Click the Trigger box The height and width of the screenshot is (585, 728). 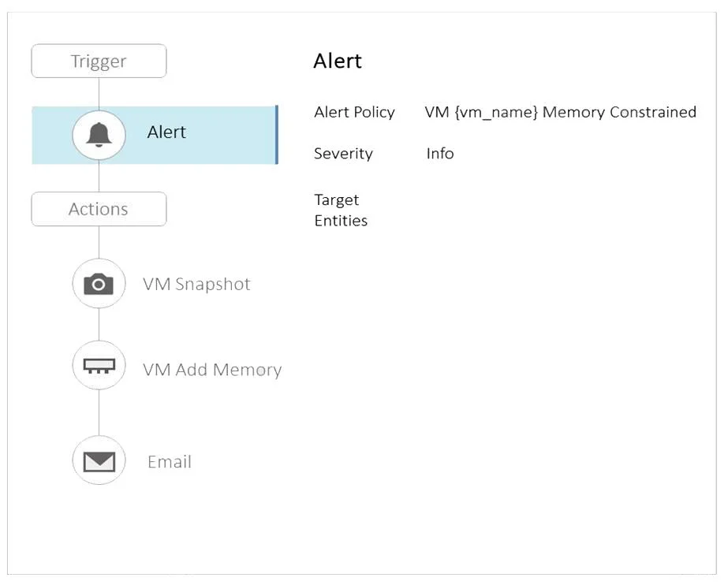tap(99, 61)
